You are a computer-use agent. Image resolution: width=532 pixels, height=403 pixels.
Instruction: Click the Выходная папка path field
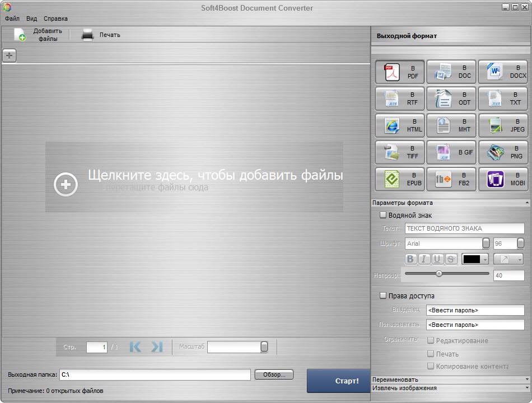click(155, 374)
